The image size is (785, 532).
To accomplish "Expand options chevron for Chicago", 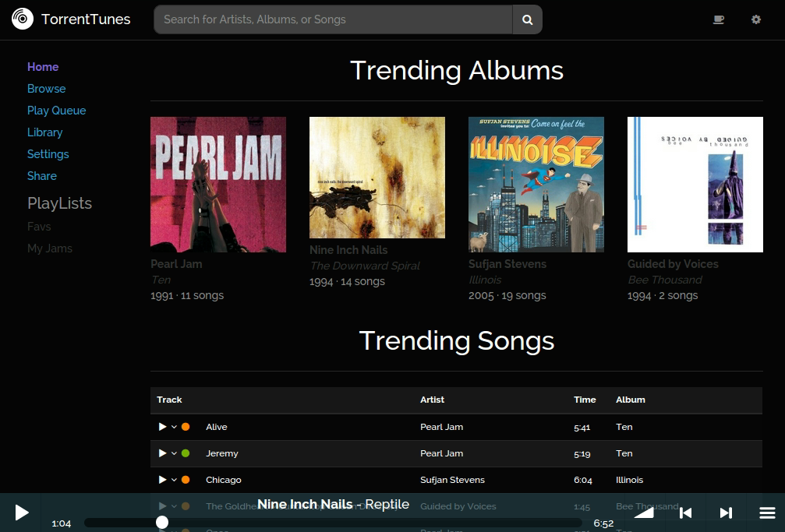I will point(174,480).
